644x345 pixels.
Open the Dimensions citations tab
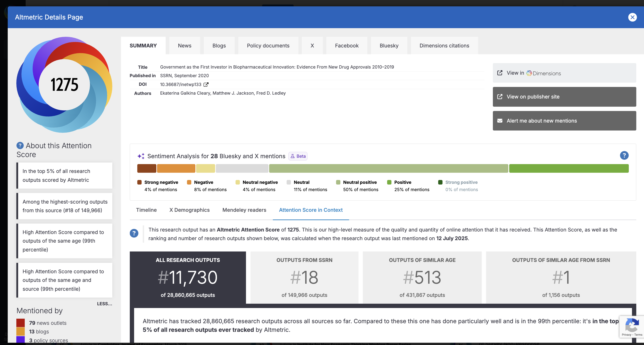pos(444,45)
